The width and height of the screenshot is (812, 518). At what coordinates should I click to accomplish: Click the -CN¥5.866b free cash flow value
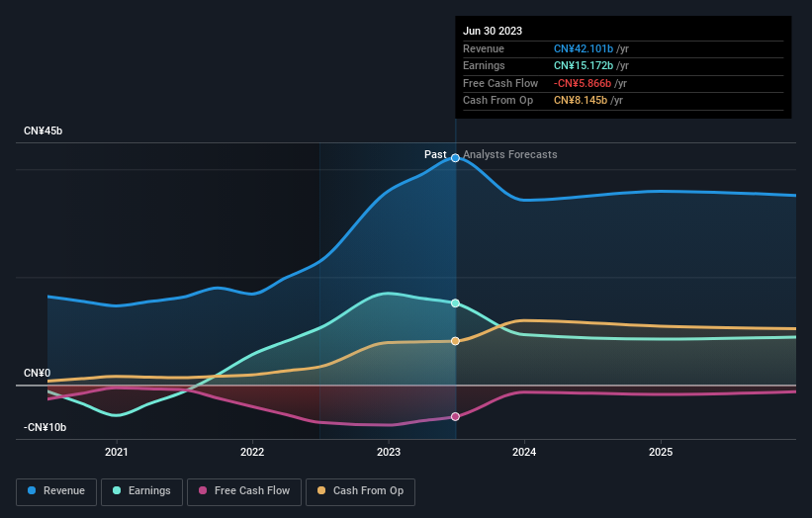coord(583,83)
